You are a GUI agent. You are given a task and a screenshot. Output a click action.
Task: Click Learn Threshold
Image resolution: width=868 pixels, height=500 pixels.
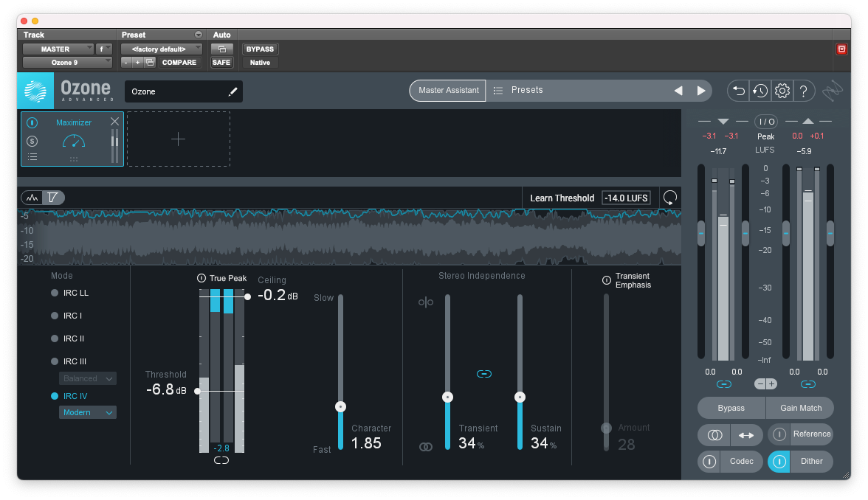pyautogui.click(x=562, y=198)
